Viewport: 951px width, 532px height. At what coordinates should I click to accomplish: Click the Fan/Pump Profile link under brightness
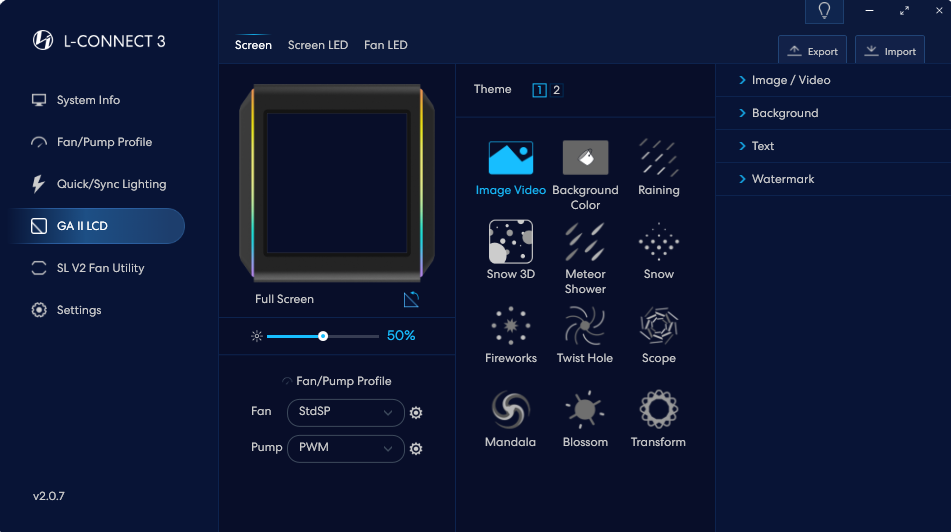(x=337, y=381)
